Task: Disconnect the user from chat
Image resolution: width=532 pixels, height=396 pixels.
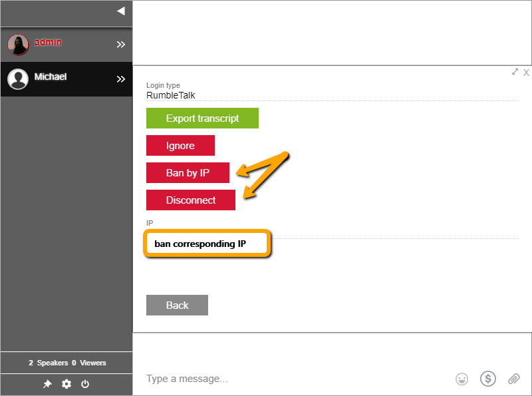Action: click(191, 200)
